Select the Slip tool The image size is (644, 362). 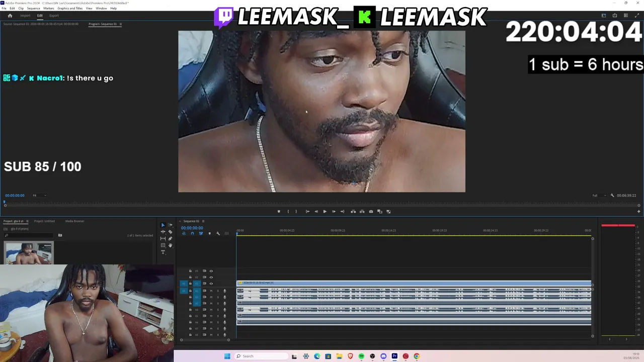click(163, 238)
